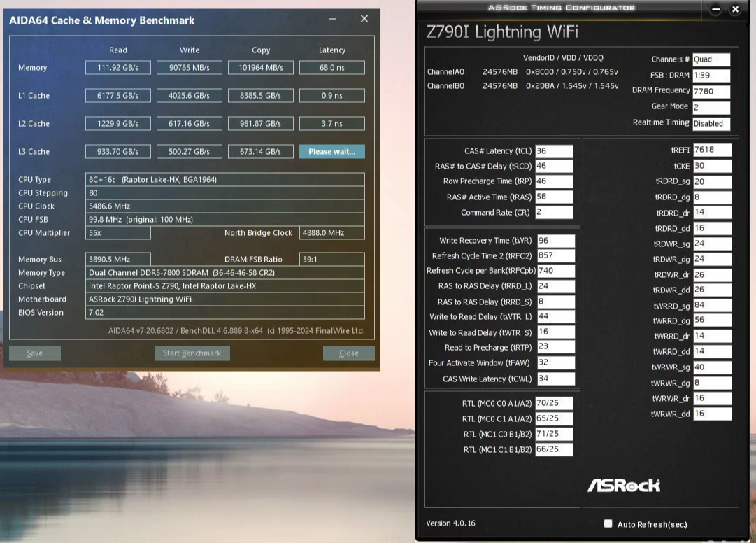756x543 pixels.
Task: Select the Command Rate (CR) field
Action: click(x=554, y=212)
